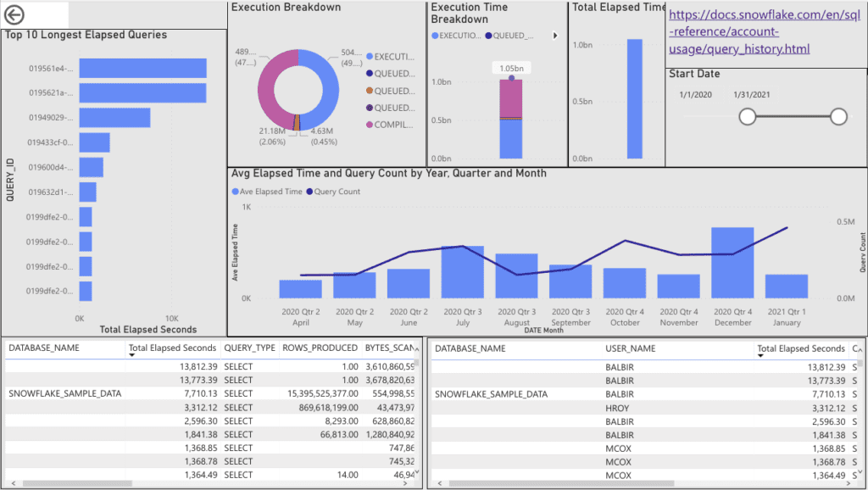The height and width of the screenshot is (490, 868).
Task: Open the Snowflake query_history docs link
Action: coord(765,31)
